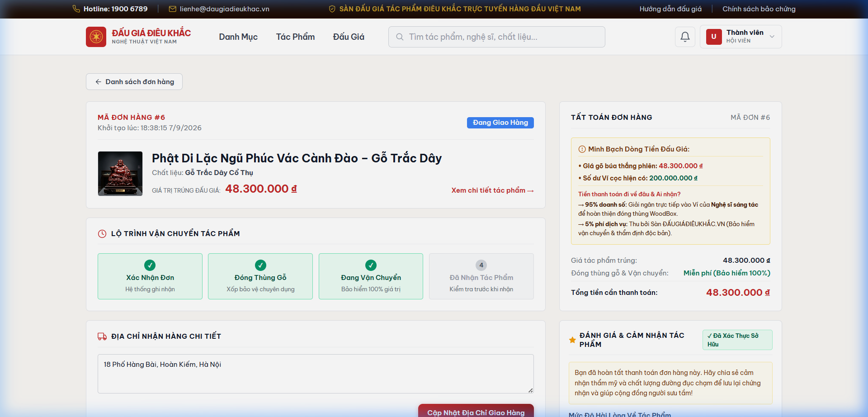
Task: Click Miễn phí (Bảo hiểm 100%) text
Action: [726, 273]
